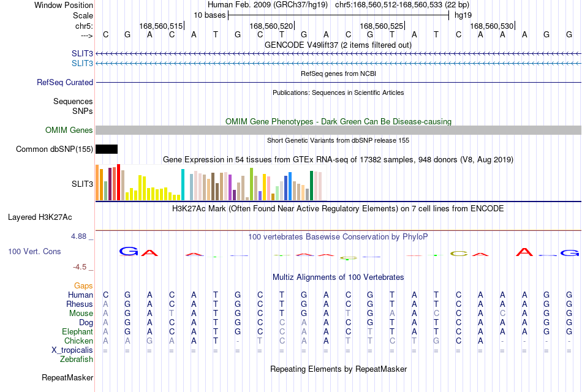Viewport: 582px width, 392px height.
Task: Select the tall red bar in GTEx chart
Action: coord(118,183)
